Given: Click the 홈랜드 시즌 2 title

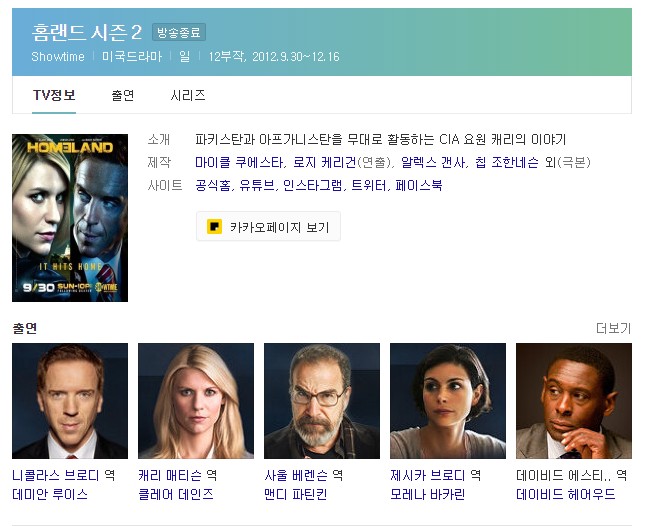Looking at the screenshot, I should pos(87,32).
